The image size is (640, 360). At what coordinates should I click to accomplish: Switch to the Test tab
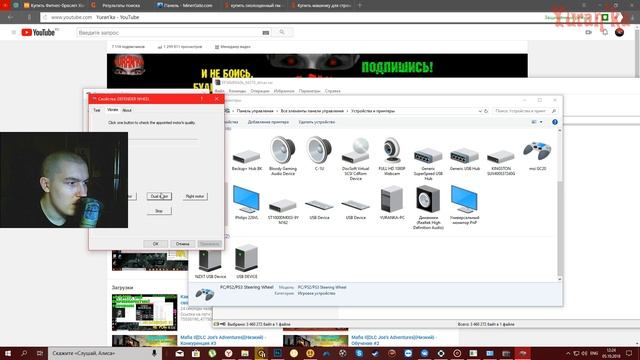coord(97,110)
